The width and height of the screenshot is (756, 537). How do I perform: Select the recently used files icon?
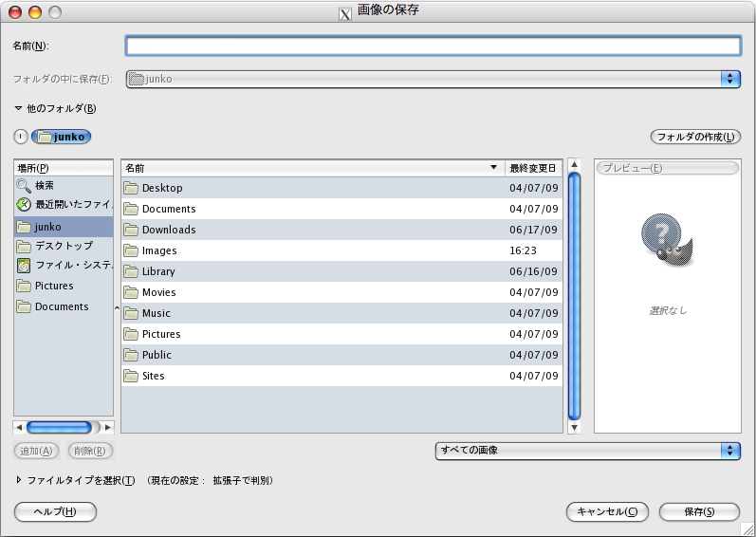coord(24,204)
